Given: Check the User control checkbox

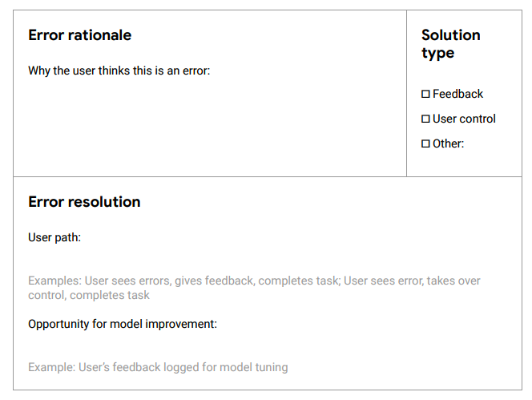Looking at the screenshot, I should [425, 119].
